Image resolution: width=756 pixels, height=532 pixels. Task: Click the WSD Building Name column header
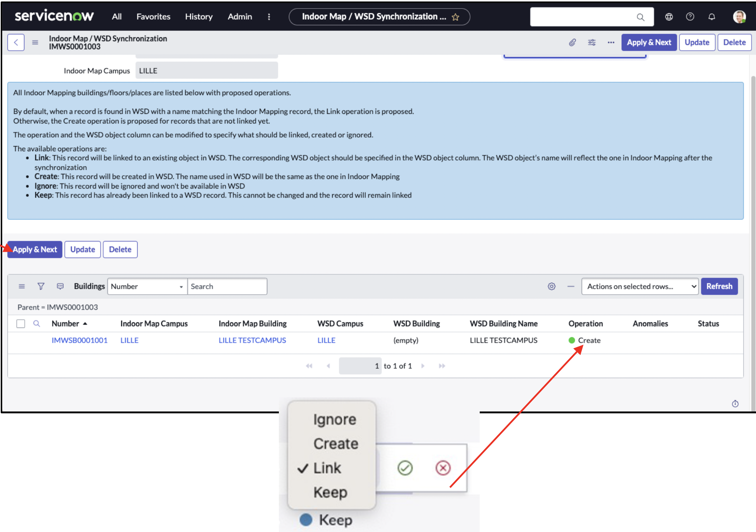[504, 323]
